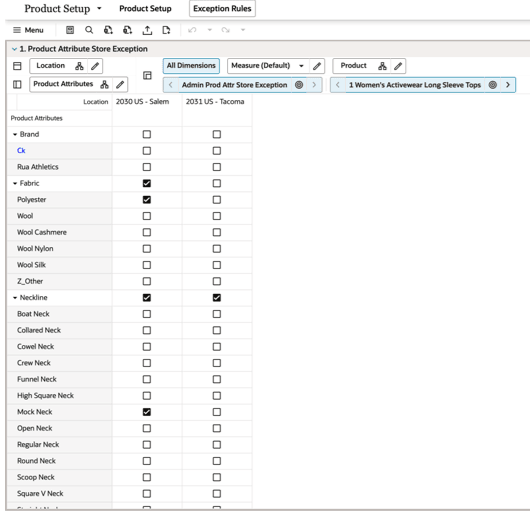Switch to the Exception Rules tab
Image resolution: width=531 pixels, height=513 pixels.
(x=222, y=9)
